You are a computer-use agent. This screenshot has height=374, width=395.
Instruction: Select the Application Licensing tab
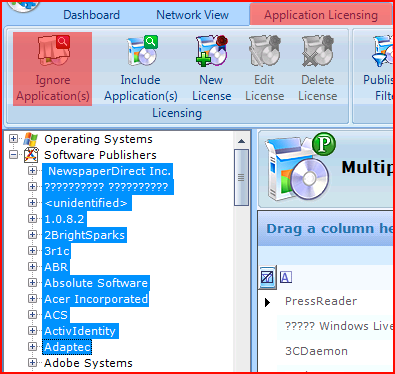321,15
